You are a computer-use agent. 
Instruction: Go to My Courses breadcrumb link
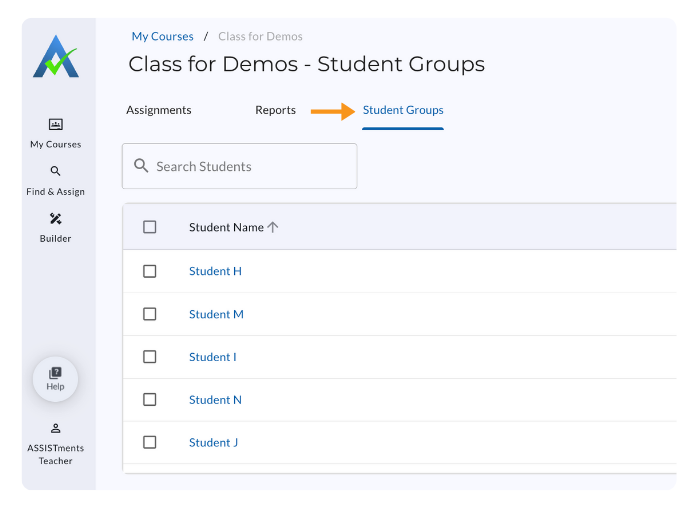click(163, 37)
